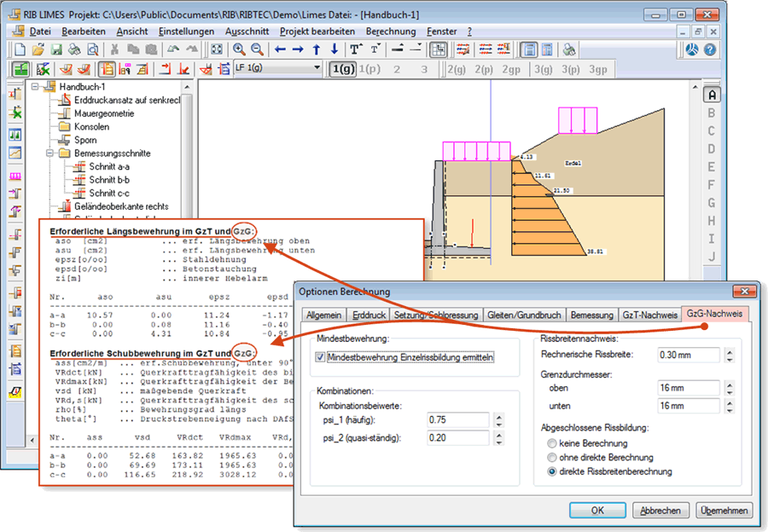768x532 pixels.
Task: Switch to the GzT-Nachweis tab
Action: tap(650, 315)
